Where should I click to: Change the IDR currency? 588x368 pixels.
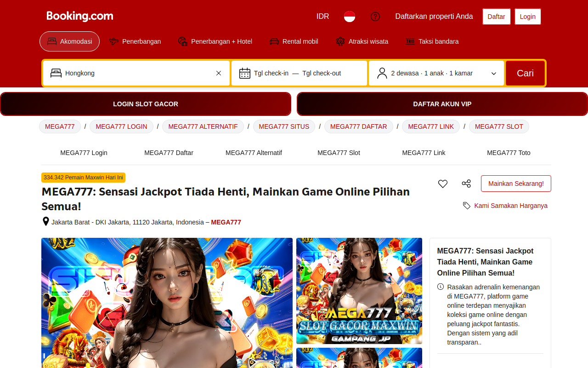(x=323, y=17)
